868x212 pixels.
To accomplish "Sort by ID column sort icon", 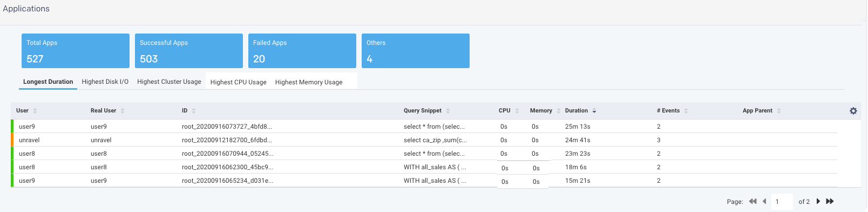I will (x=194, y=111).
